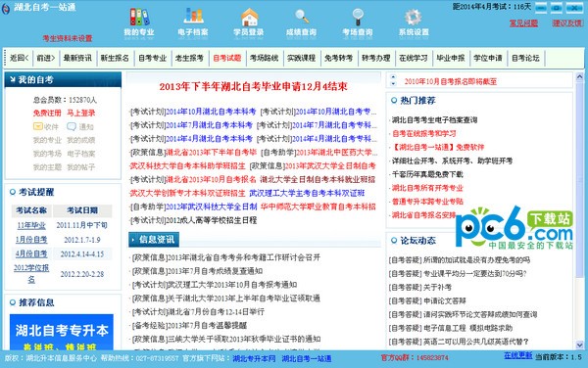Click the 湖北自考专升本 banner
Image resolution: width=588 pixels, height=368 pixels.
pos(62,333)
